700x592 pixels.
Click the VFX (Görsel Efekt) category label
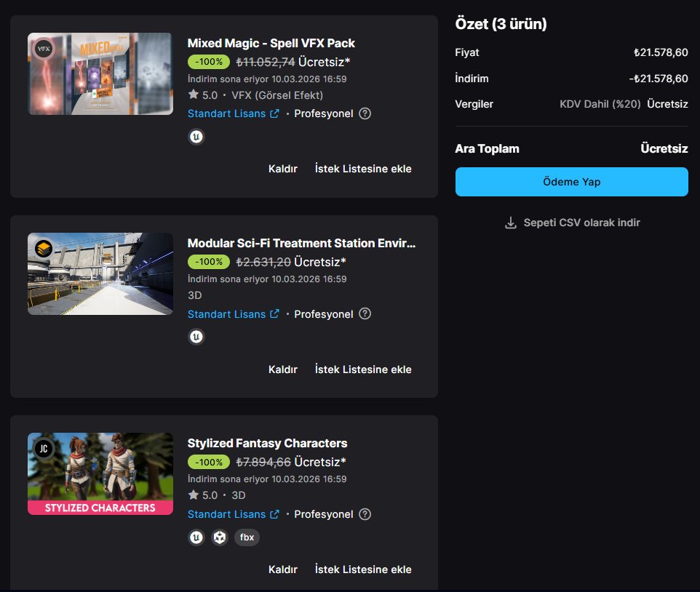(x=277, y=95)
